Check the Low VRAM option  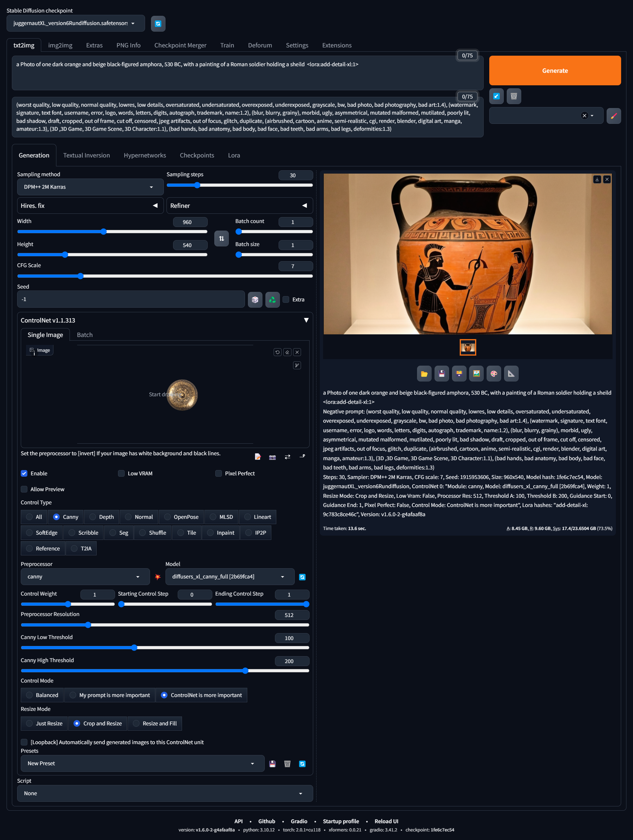pyautogui.click(x=122, y=473)
